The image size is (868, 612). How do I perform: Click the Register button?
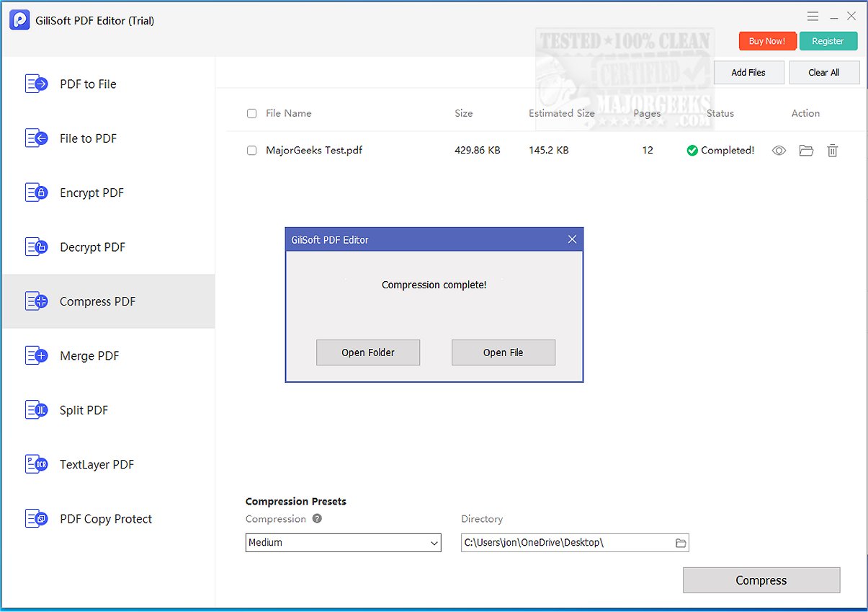tap(828, 41)
